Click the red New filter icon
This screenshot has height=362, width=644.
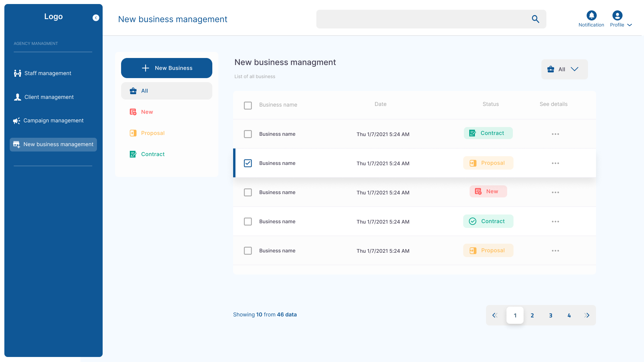point(133,112)
